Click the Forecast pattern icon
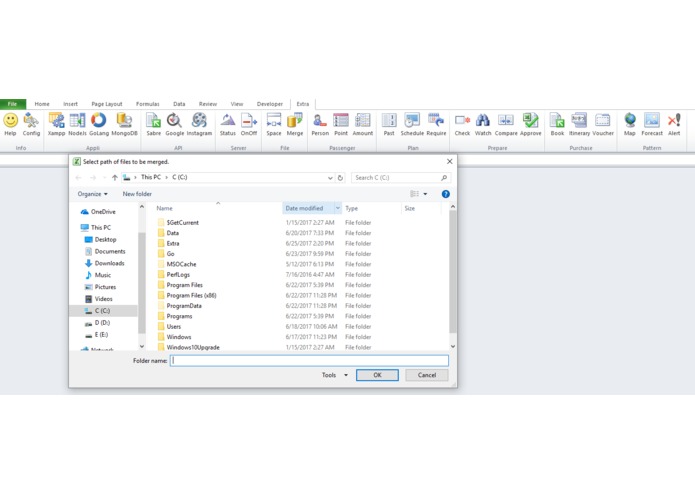Image resolution: width=695 pixels, height=494 pixels. [652, 120]
